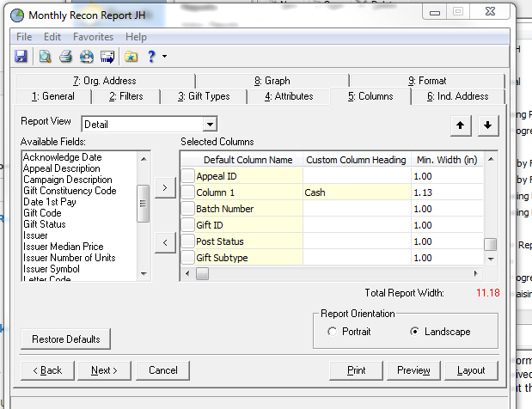
Task: Switch to the 1: General tab
Action: (x=53, y=96)
